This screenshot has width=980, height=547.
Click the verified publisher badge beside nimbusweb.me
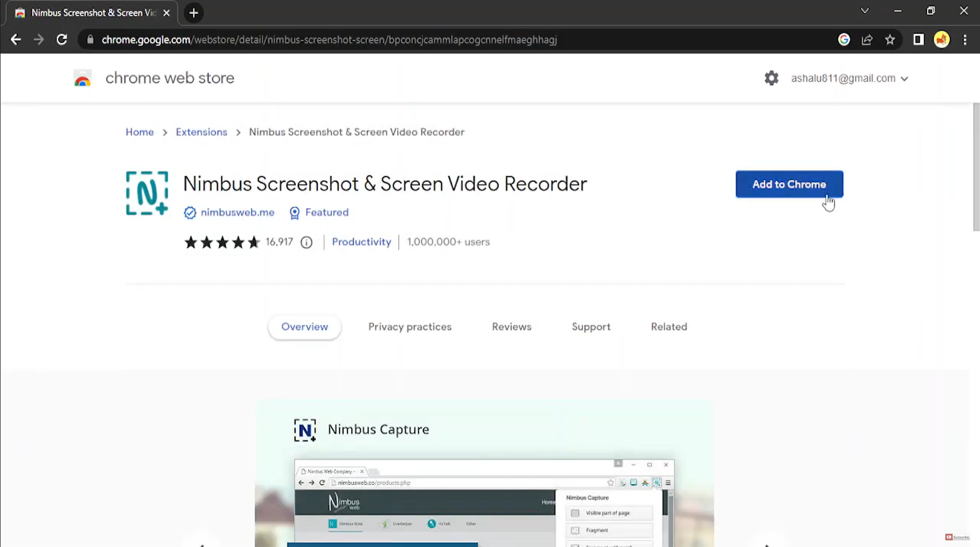pyautogui.click(x=190, y=212)
